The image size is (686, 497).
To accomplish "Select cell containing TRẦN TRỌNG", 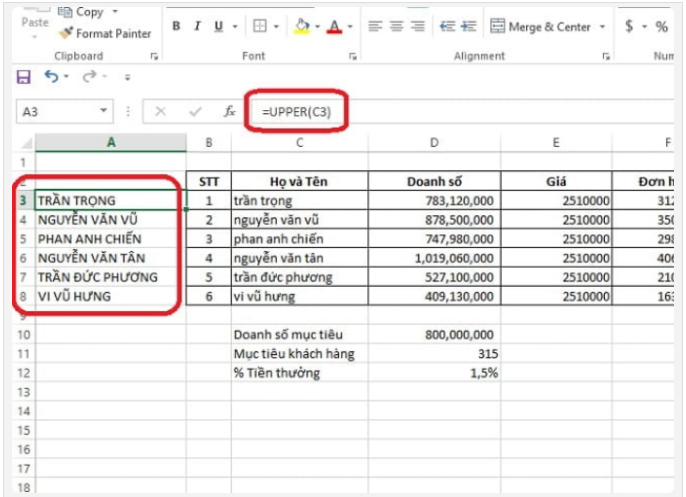I will point(111,200).
